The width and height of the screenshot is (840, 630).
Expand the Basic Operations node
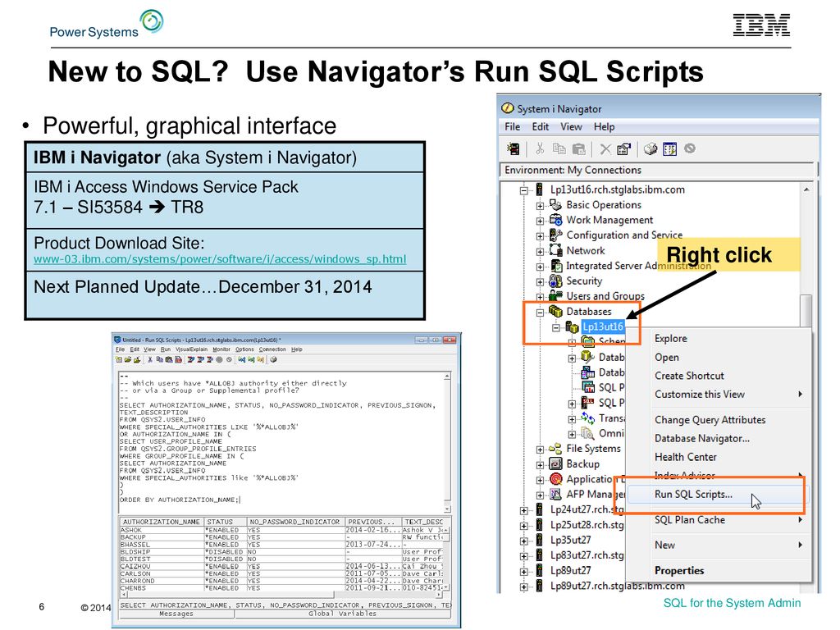coord(540,206)
